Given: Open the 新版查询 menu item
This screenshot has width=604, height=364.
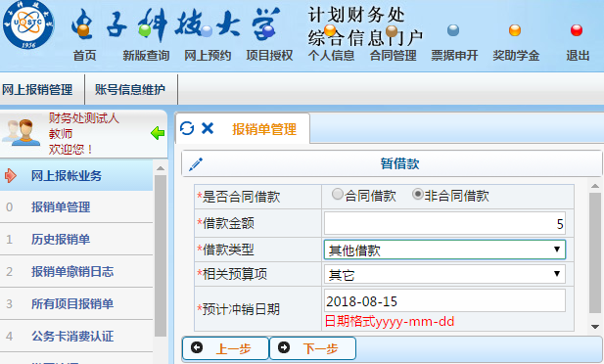Looking at the screenshot, I should tap(146, 56).
